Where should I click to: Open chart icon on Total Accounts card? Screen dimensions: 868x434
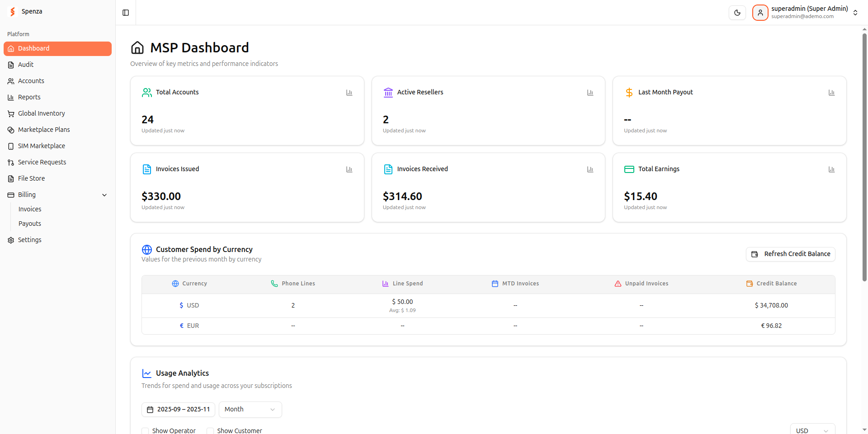(349, 93)
